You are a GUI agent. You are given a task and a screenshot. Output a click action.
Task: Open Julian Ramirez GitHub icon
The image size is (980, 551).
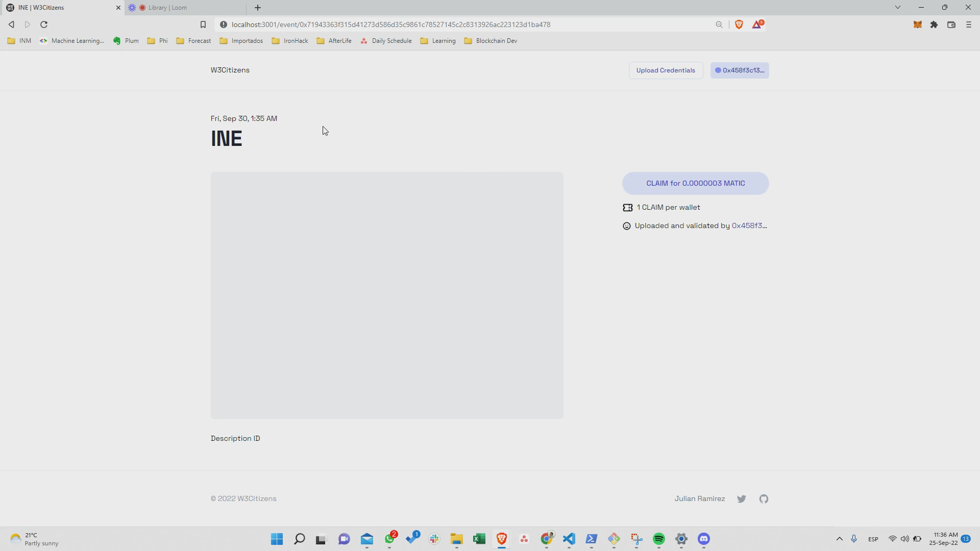pos(764,499)
